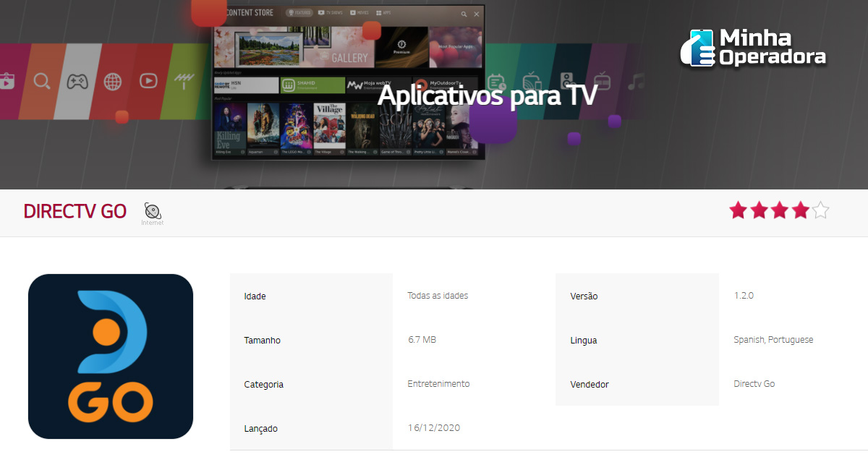Select the globe web browser icon
The width and height of the screenshot is (868, 457).
112,81
